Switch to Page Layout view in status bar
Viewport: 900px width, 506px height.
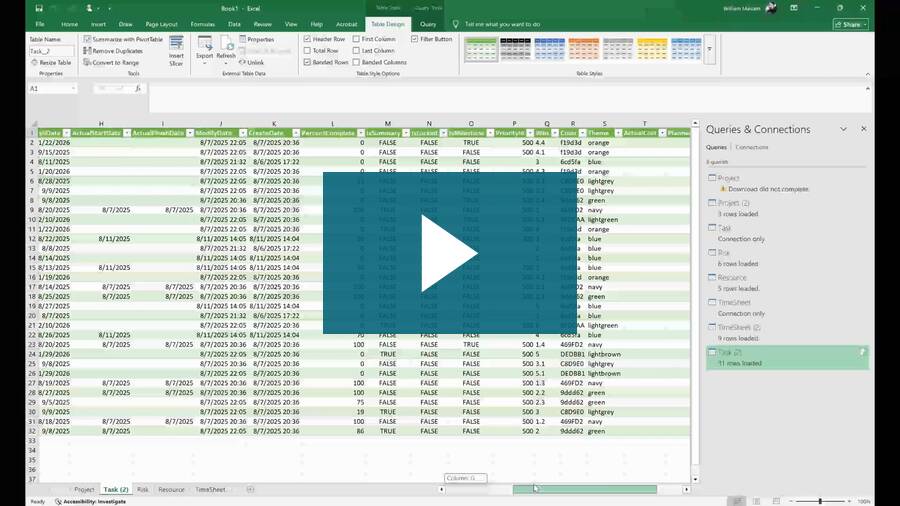click(757, 501)
